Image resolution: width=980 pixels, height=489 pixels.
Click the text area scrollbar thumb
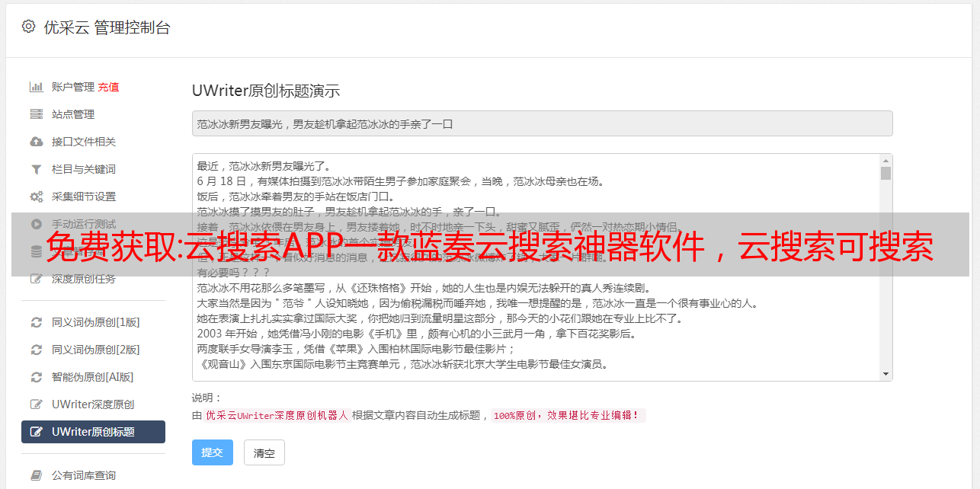pos(886,173)
